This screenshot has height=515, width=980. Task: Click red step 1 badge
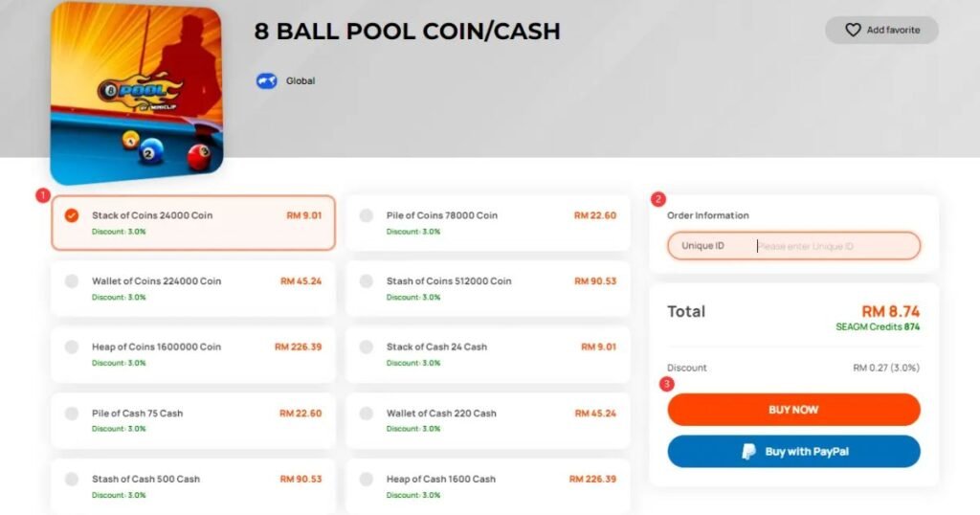pos(42,195)
